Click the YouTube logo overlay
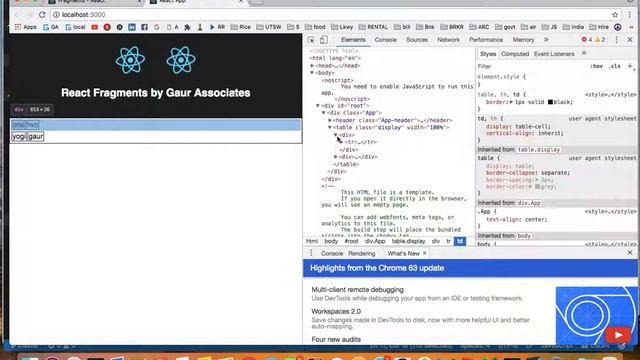640x360 pixels. (x=618, y=336)
